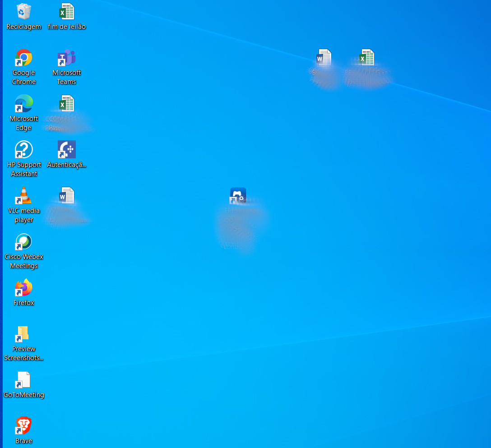Click the 'HP Support Assistant' label text
This screenshot has height=448, width=491.
[24, 169]
